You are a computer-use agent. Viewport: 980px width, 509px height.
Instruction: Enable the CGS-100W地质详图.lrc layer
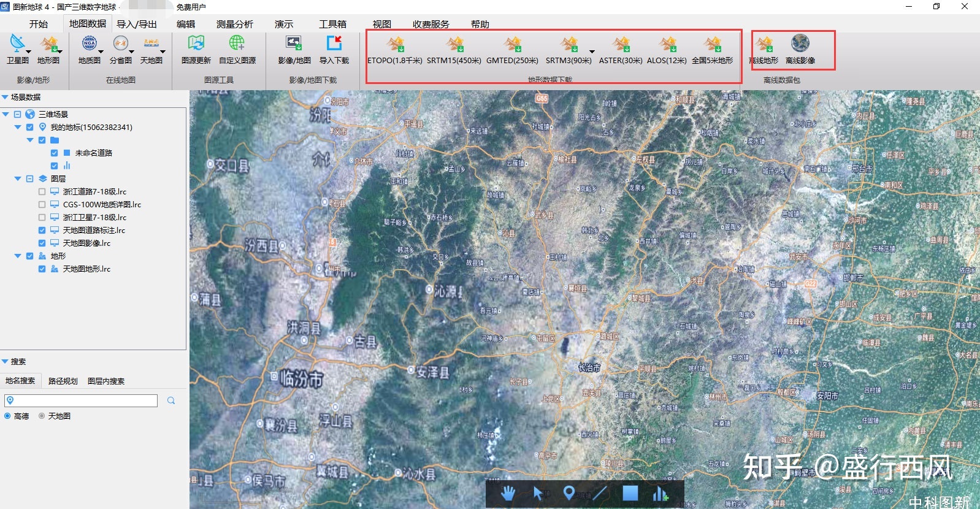[42, 205]
